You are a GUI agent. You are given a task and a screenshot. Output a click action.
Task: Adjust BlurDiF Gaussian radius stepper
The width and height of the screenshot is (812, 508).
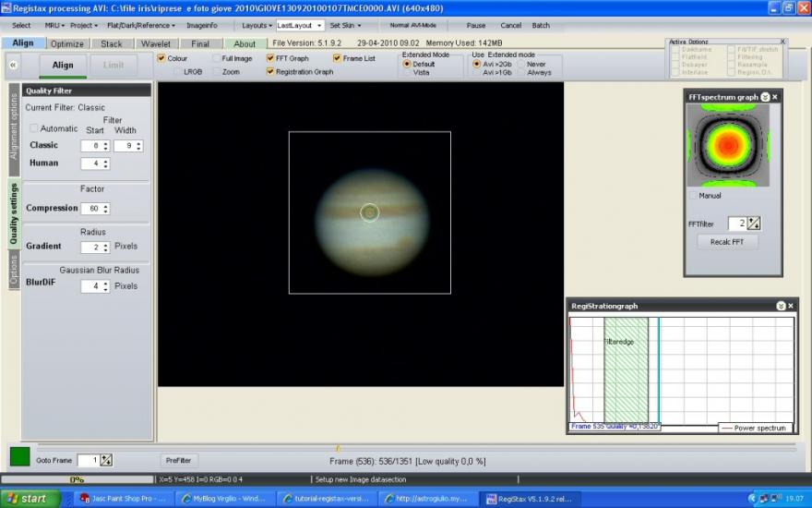(105, 286)
